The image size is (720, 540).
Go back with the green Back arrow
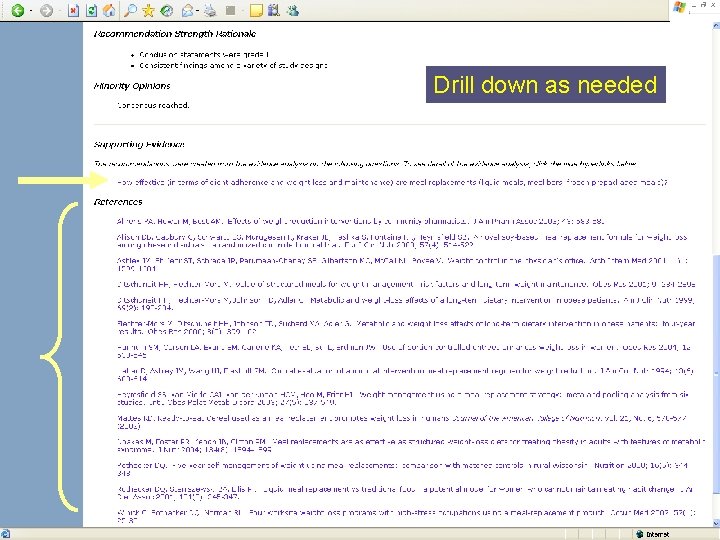(18, 10)
